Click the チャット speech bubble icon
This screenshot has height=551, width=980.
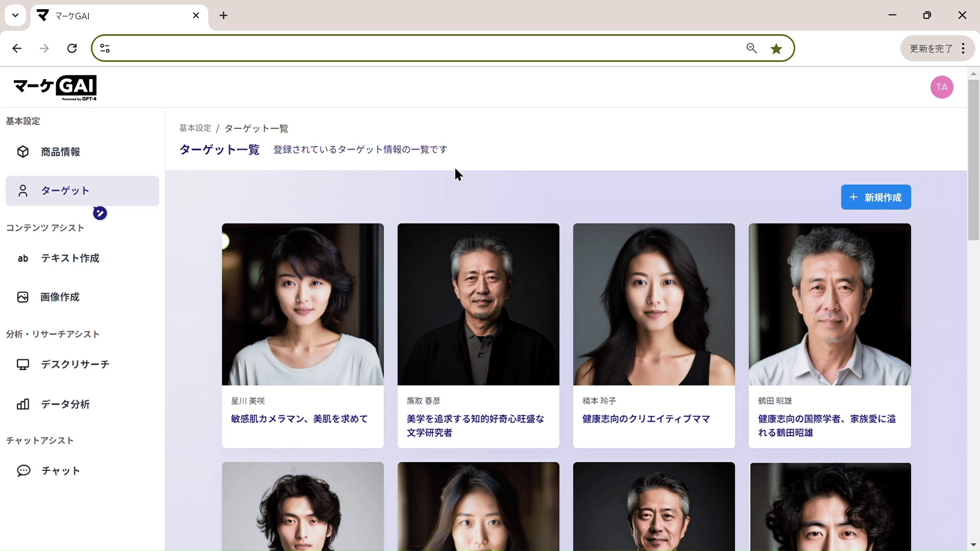(23, 470)
